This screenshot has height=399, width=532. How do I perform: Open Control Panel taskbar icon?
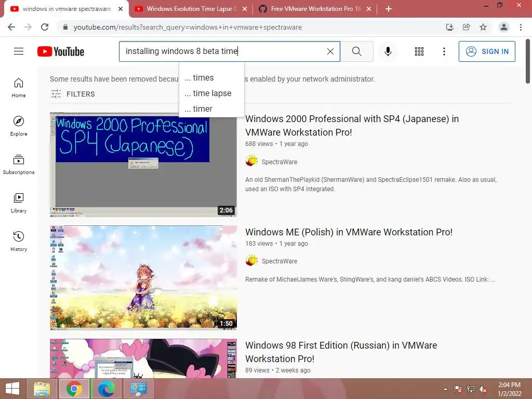coord(138,389)
